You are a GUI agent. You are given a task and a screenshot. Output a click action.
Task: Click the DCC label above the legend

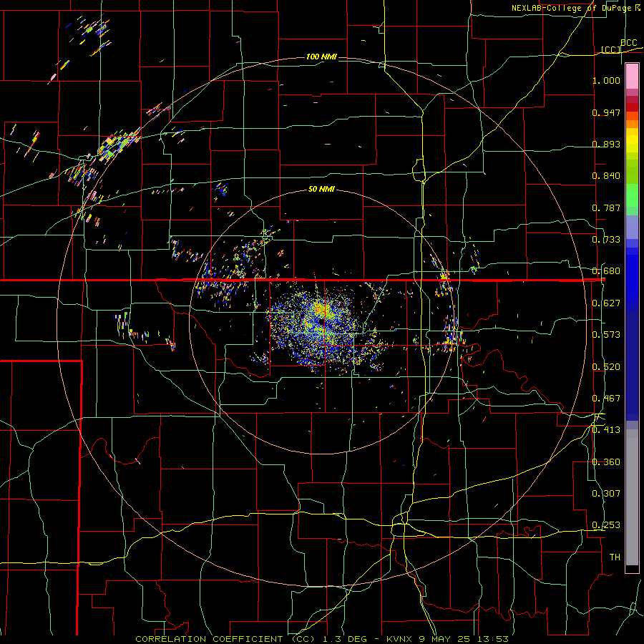pos(628,43)
